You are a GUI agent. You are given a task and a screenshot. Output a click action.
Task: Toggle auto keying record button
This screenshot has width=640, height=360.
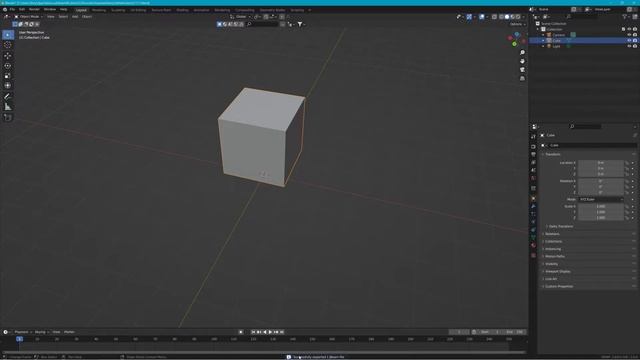[x=241, y=332]
